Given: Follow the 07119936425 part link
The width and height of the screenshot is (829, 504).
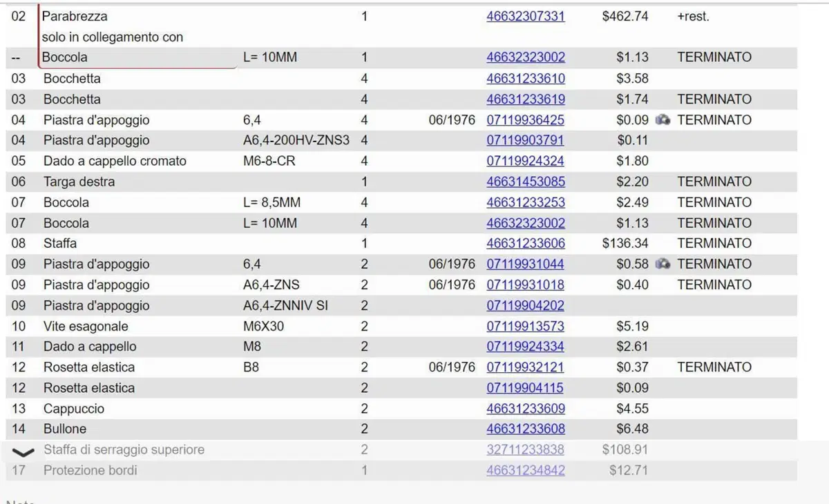Looking at the screenshot, I should [526, 120].
